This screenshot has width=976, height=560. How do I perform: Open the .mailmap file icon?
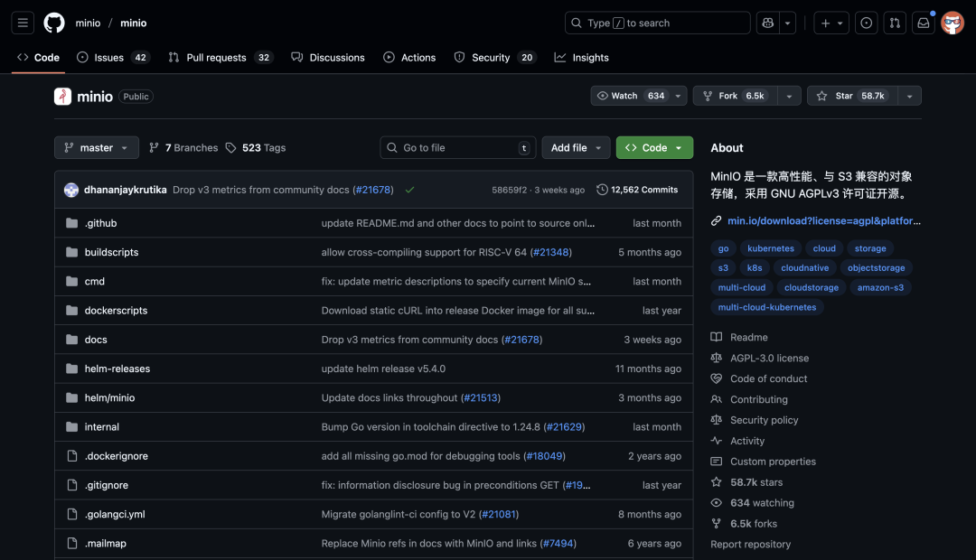point(72,543)
